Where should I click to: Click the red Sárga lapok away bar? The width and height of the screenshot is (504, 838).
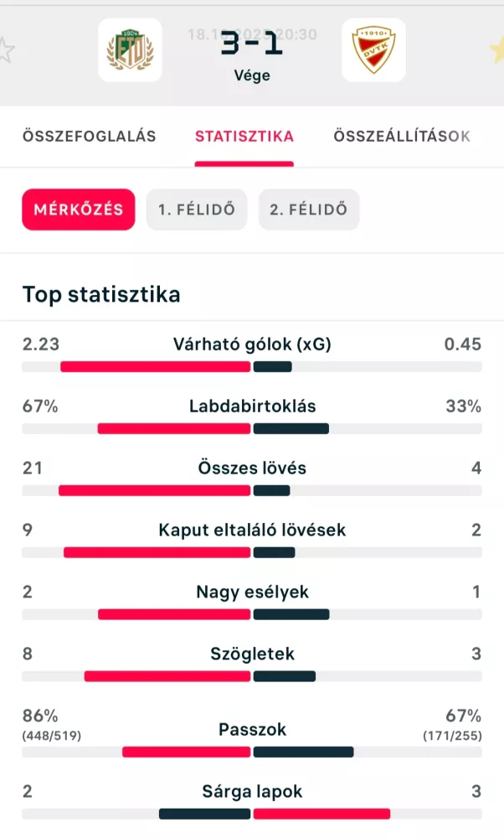pos(321,814)
